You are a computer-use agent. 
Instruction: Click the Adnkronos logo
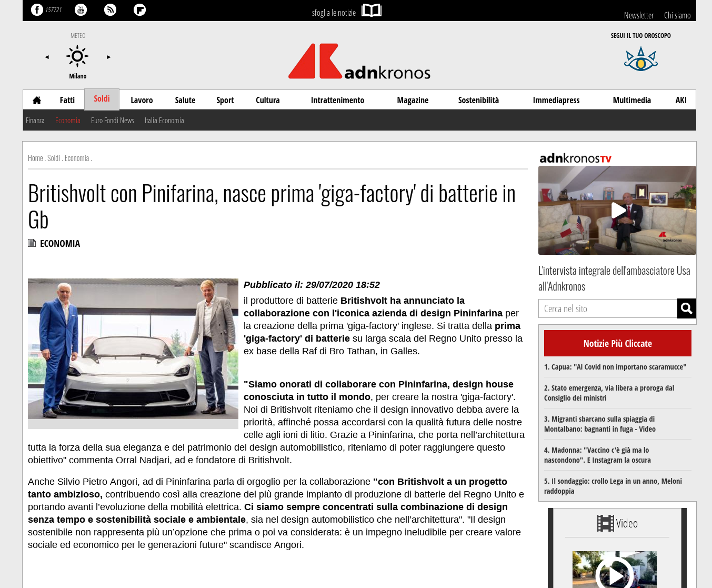[x=359, y=62]
